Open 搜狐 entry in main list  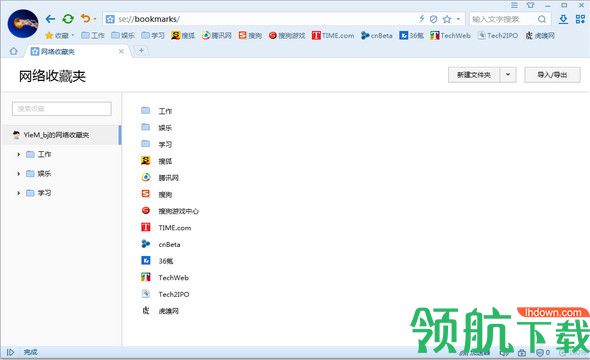click(x=157, y=161)
